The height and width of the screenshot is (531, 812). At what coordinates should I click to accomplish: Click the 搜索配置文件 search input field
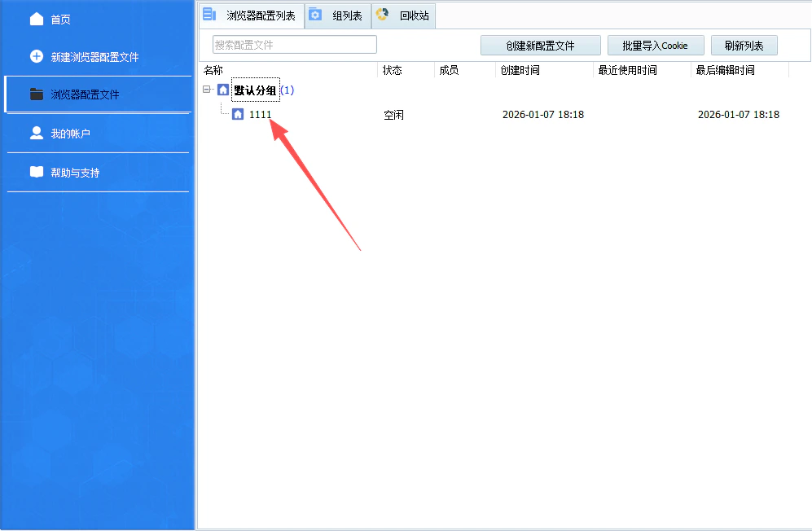(x=294, y=44)
